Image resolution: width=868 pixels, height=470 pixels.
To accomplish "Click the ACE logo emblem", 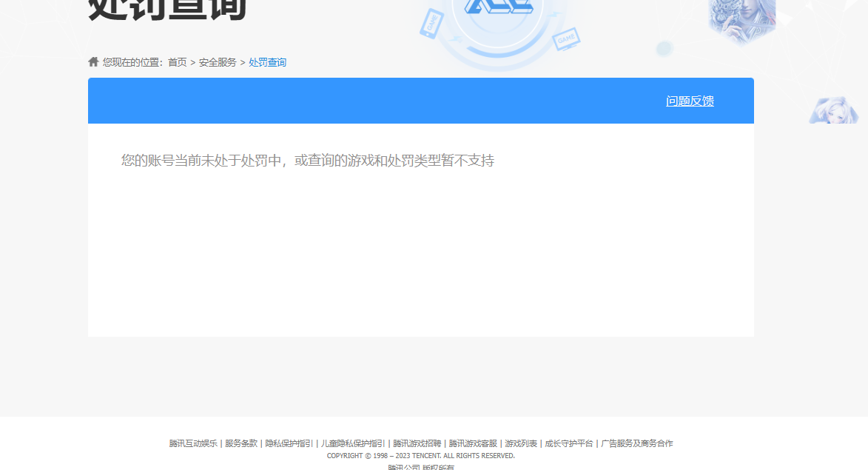I will coord(498,9).
